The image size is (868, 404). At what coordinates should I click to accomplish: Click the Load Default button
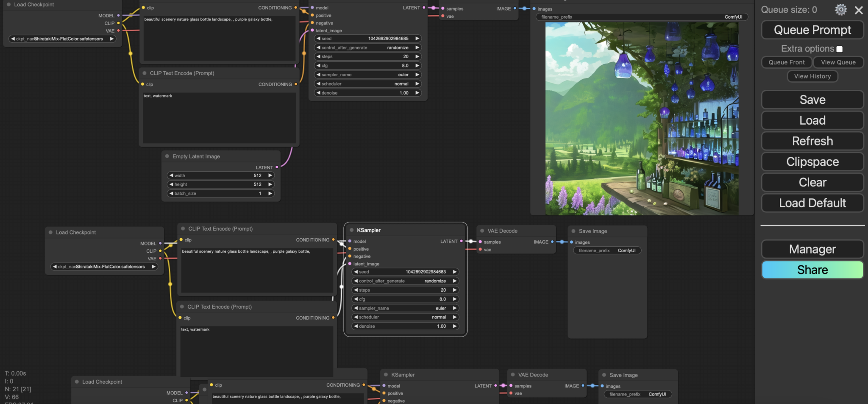(x=812, y=203)
